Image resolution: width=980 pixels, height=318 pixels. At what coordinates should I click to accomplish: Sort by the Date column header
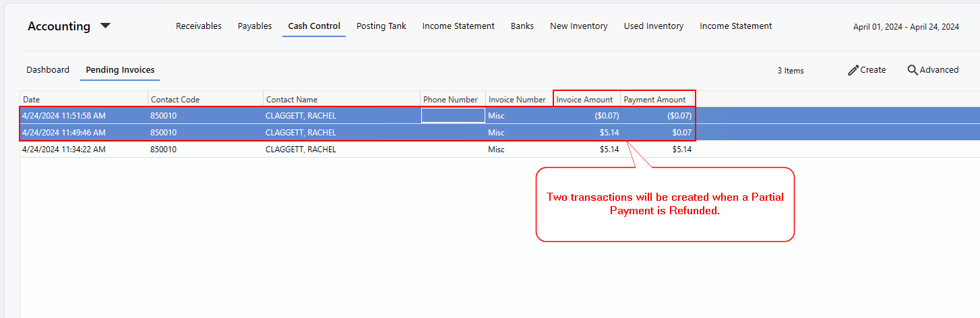[x=84, y=99]
